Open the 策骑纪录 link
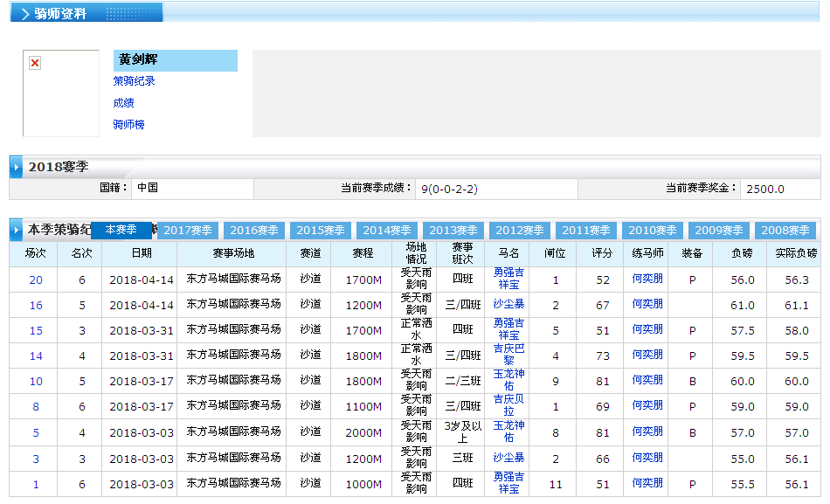 (x=135, y=81)
